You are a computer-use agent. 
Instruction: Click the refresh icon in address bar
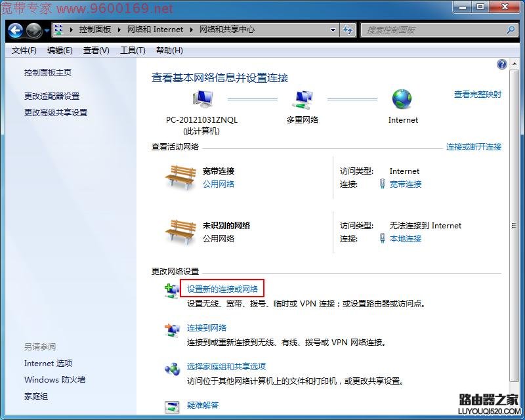pyautogui.click(x=347, y=30)
